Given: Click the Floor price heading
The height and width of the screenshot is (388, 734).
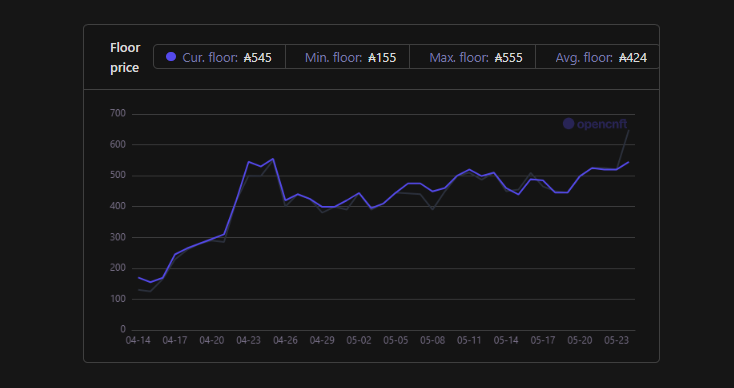Looking at the screenshot, I should pos(125,58).
